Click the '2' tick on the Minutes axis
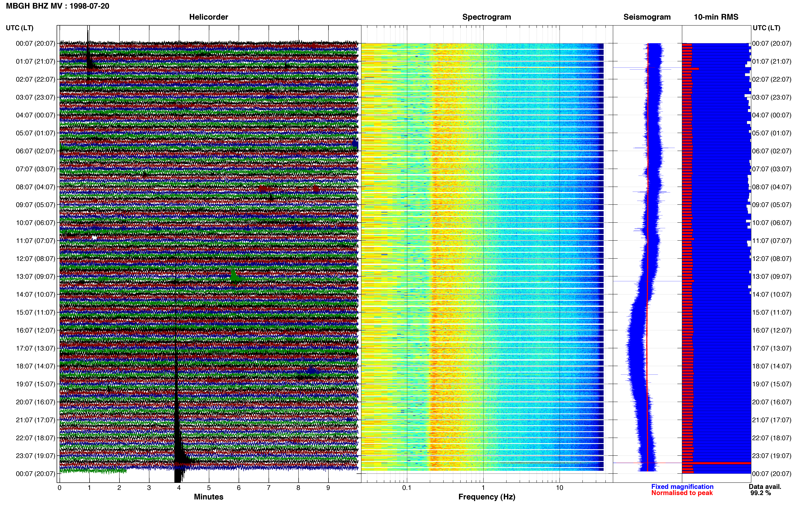This screenshot has height=508, width=812. 119,488
